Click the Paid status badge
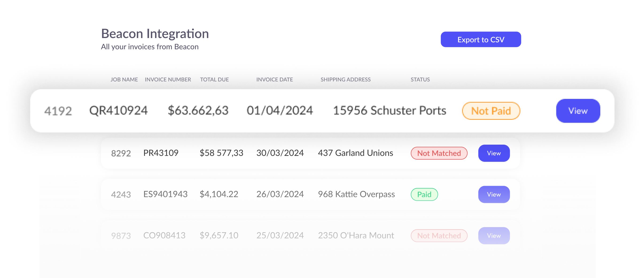Image resolution: width=644 pixels, height=278 pixels. tap(424, 194)
